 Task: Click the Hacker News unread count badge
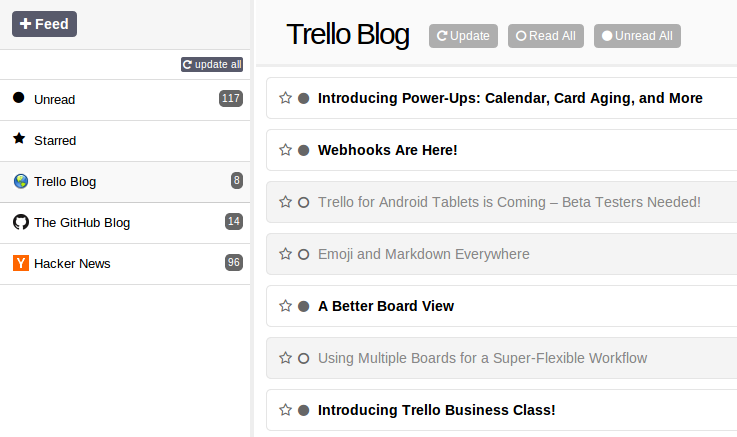234,263
